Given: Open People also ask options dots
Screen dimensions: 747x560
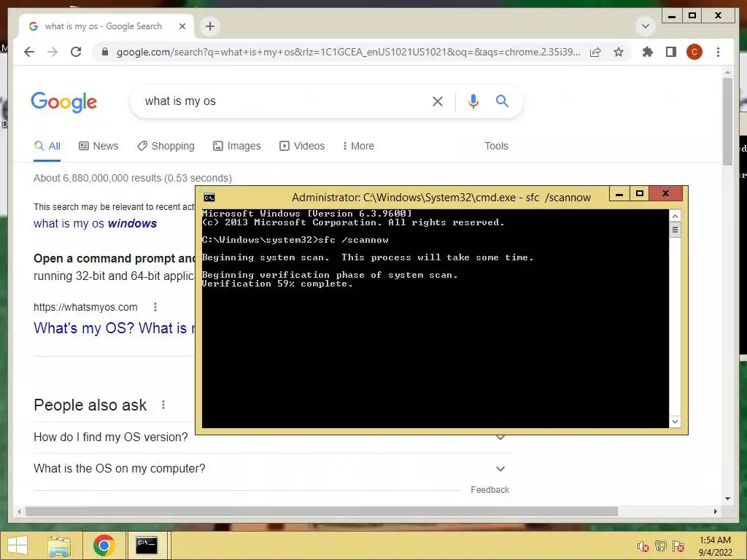Looking at the screenshot, I should [163, 405].
